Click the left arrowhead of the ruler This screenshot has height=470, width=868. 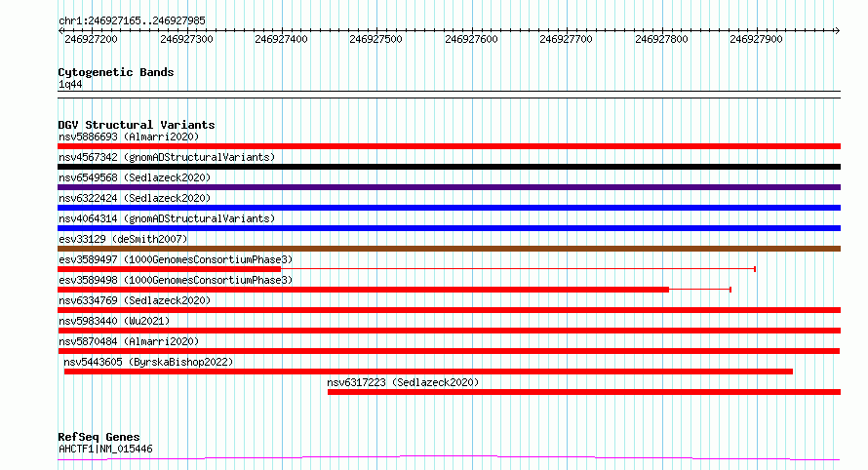click(60, 30)
